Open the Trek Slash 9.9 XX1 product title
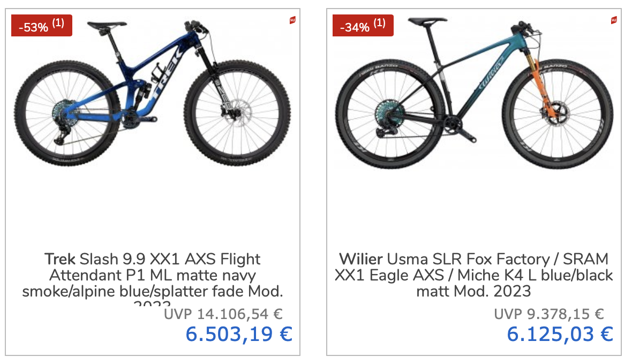632x364 pixels. tap(153, 276)
